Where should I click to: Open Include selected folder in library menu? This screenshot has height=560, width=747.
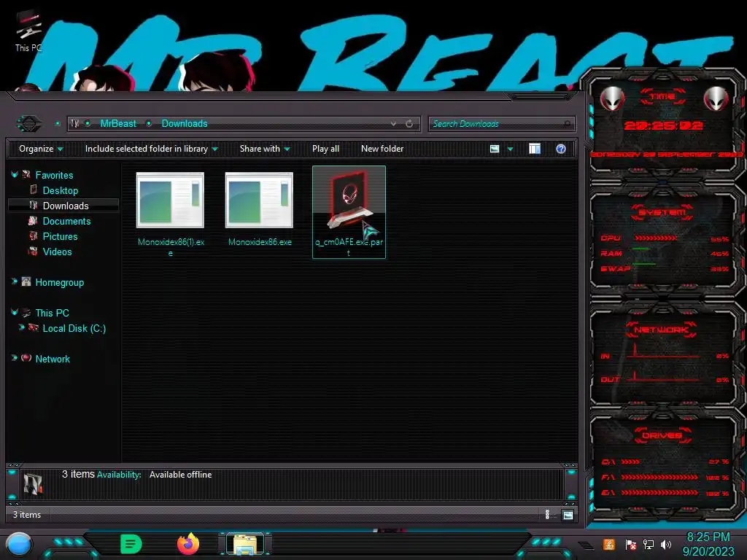(151, 149)
